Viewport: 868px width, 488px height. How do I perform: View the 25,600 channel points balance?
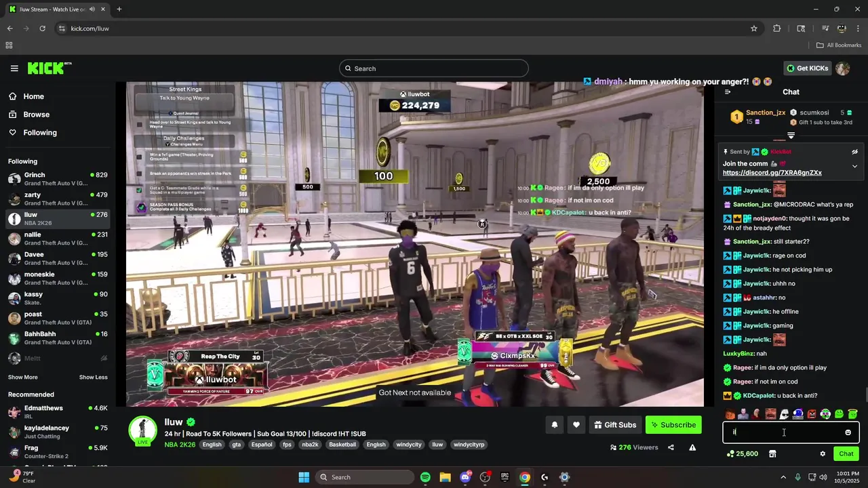click(x=742, y=454)
